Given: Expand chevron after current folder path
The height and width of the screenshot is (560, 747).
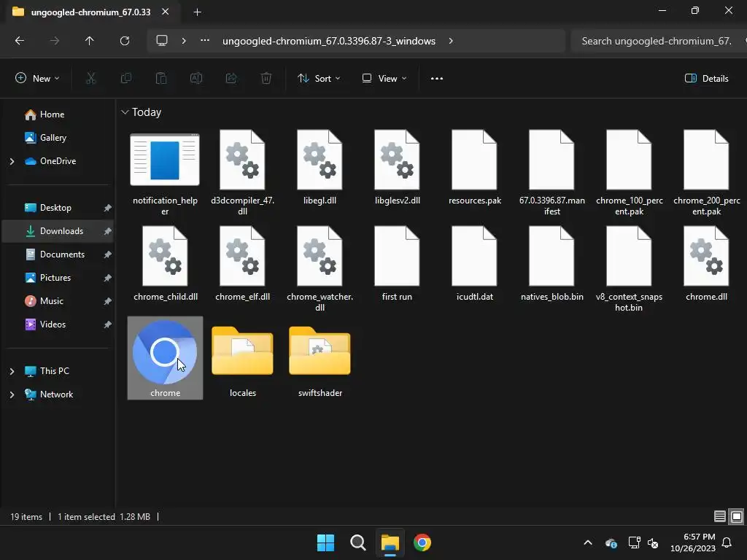Looking at the screenshot, I should pos(451,41).
